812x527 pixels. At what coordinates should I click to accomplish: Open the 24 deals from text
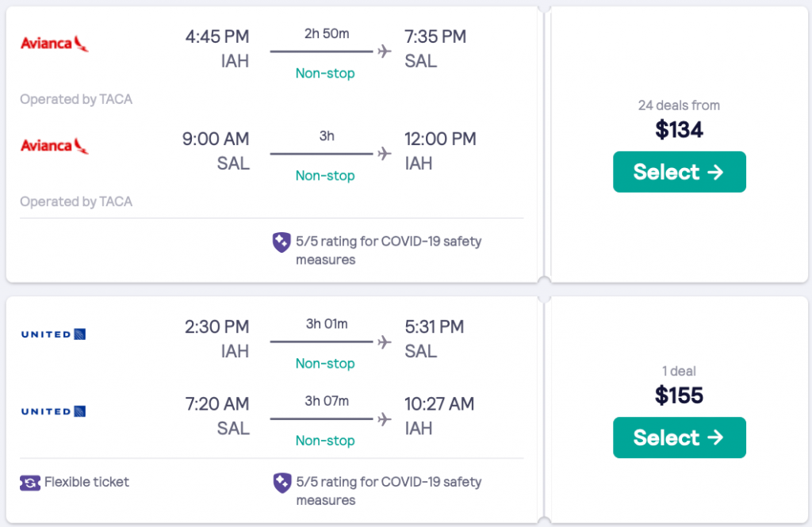pyautogui.click(x=679, y=105)
